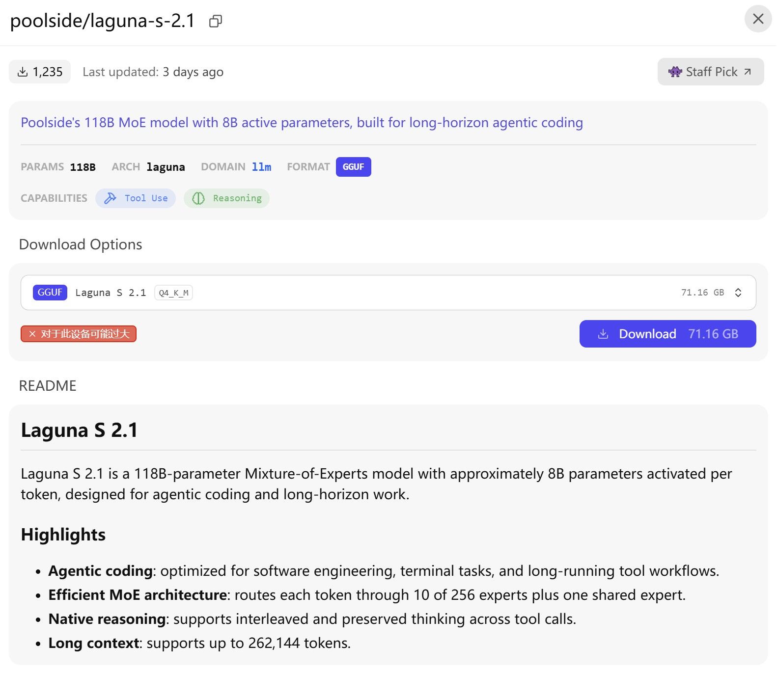Click the Agentic coding bullet text

click(x=384, y=571)
